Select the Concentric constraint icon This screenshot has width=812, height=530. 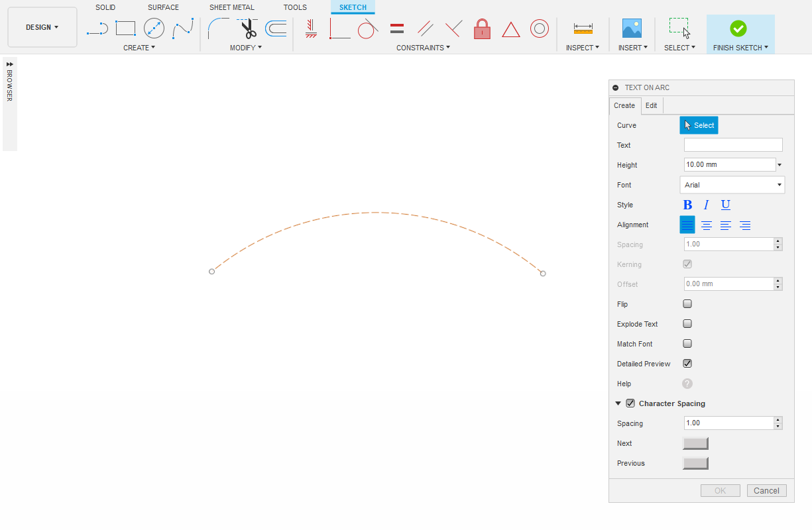pos(539,28)
